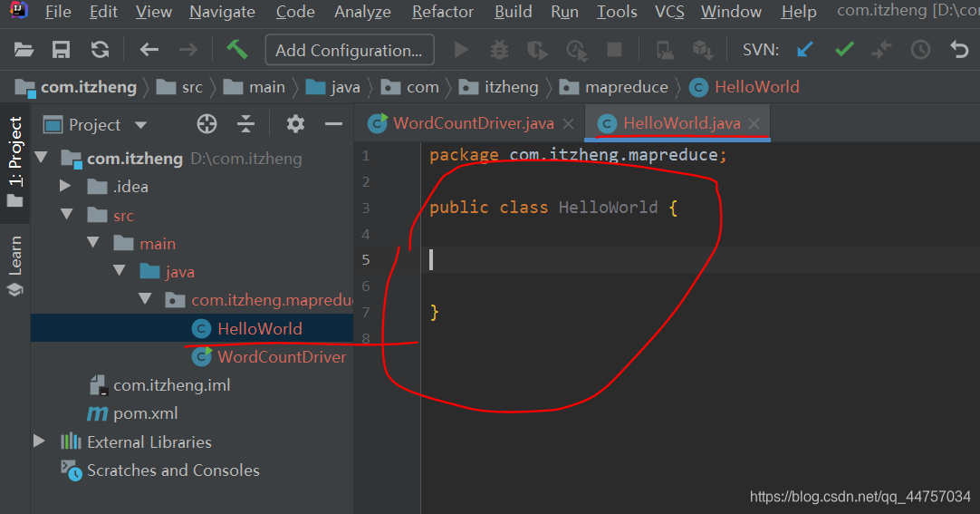Select WordCountDriver in project tree
This screenshot has height=514, width=980.
pyautogui.click(x=281, y=357)
